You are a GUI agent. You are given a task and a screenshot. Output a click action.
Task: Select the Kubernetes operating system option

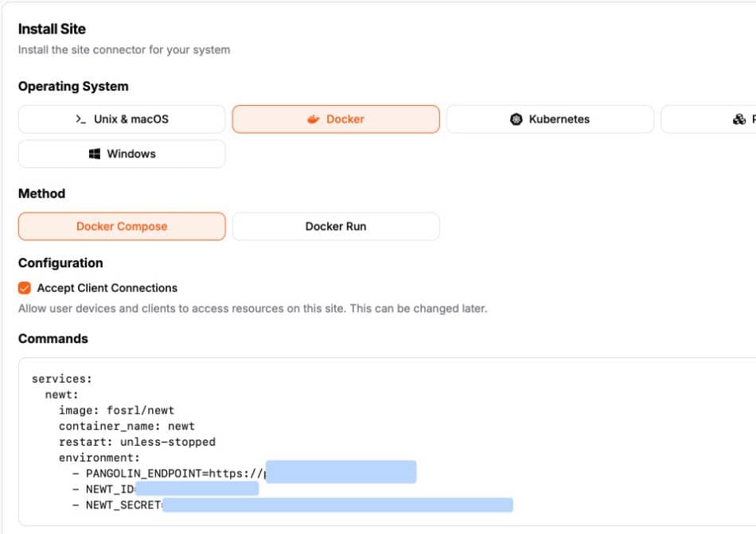pyautogui.click(x=551, y=119)
